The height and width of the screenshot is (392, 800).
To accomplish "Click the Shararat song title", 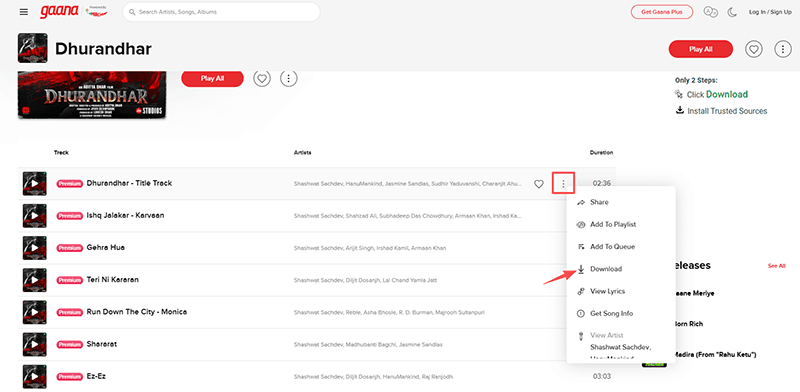I will [x=102, y=344].
